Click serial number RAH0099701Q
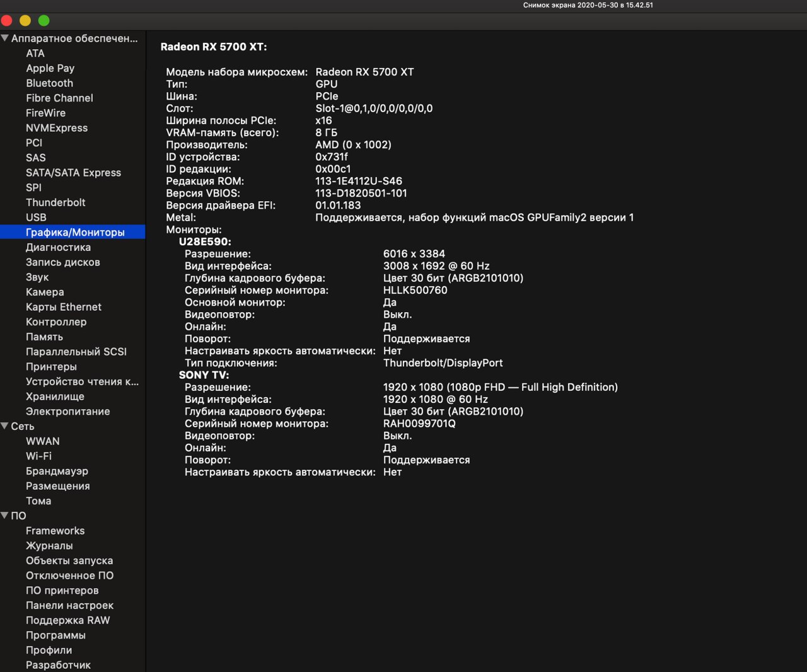 (x=419, y=424)
